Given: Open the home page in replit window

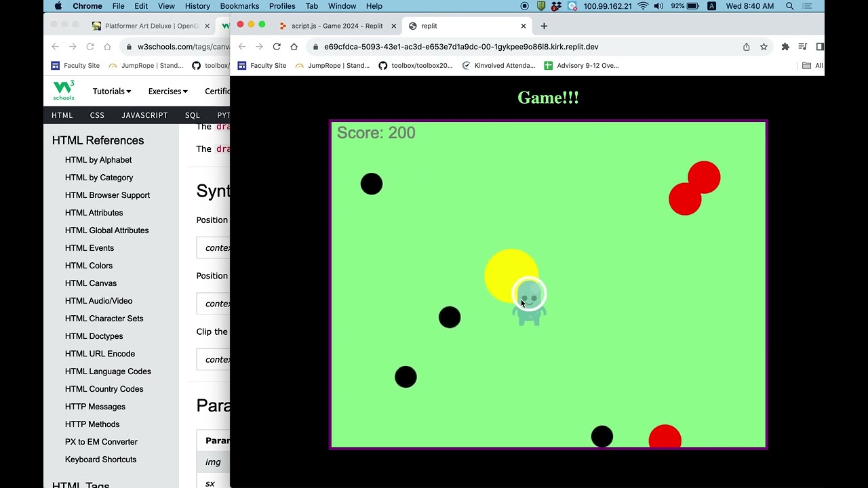Looking at the screenshot, I should pos(294,47).
